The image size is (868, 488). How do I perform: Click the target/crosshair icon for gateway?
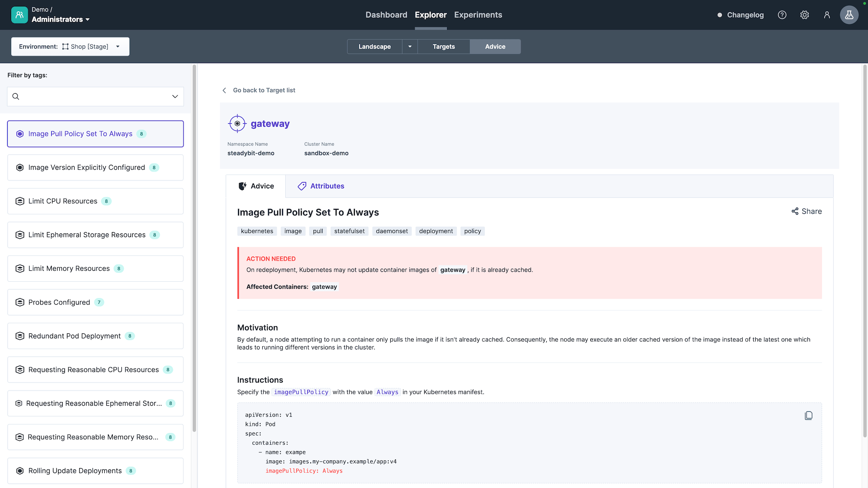pos(237,123)
